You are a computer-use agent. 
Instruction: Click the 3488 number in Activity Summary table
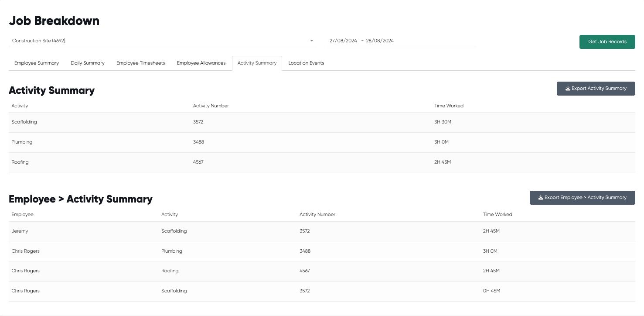[198, 142]
